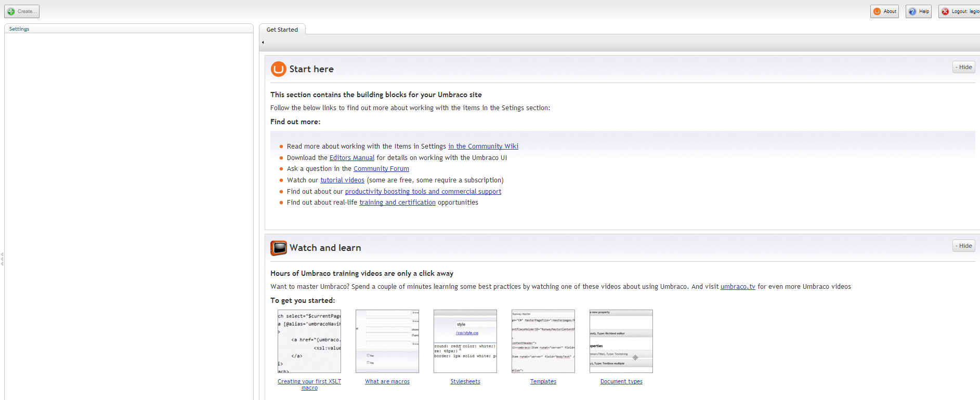Hide the Watch and learn section
The height and width of the screenshot is (400, 980).
964,246
